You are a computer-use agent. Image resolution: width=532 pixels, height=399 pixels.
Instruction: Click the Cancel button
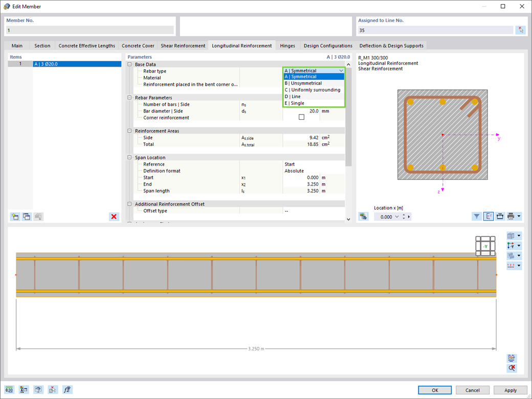(473, 390)
